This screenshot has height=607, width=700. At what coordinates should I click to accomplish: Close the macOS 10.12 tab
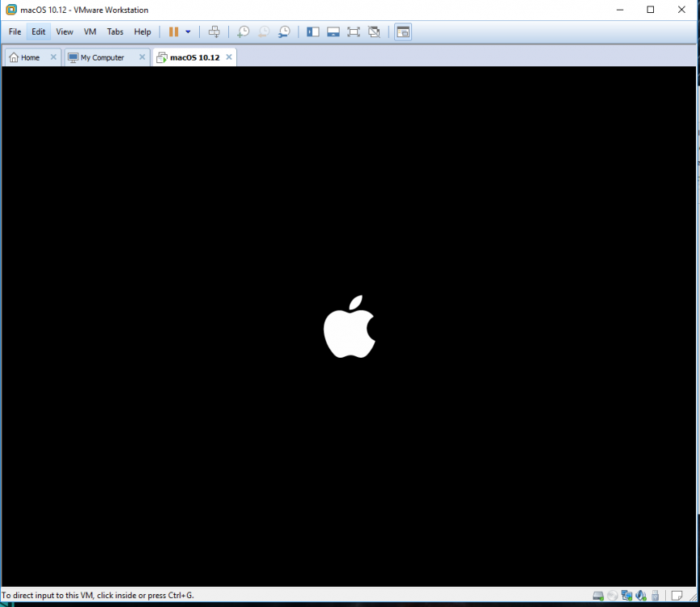229,57
